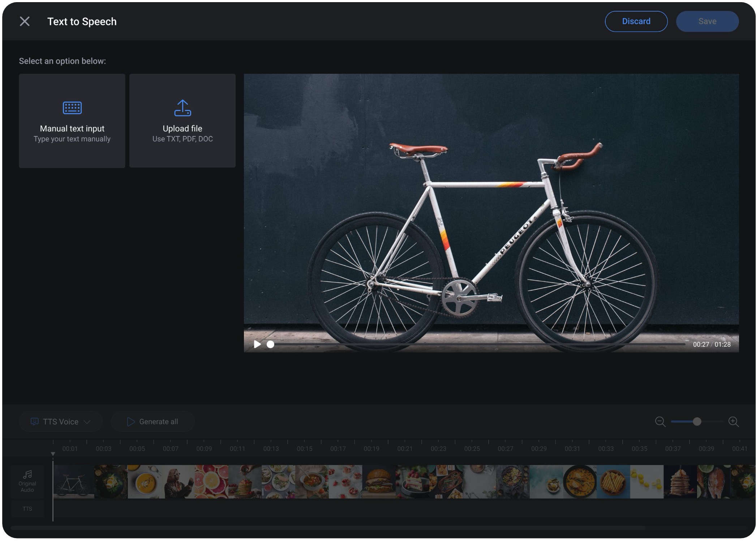
Task: Select the TTS track label
Action: [27, 509]
